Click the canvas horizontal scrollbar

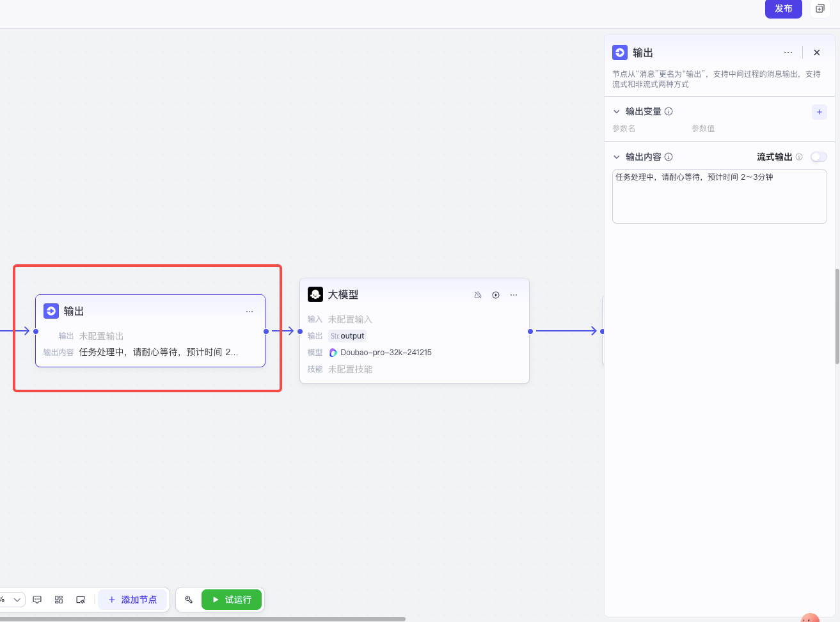point(202,619)
